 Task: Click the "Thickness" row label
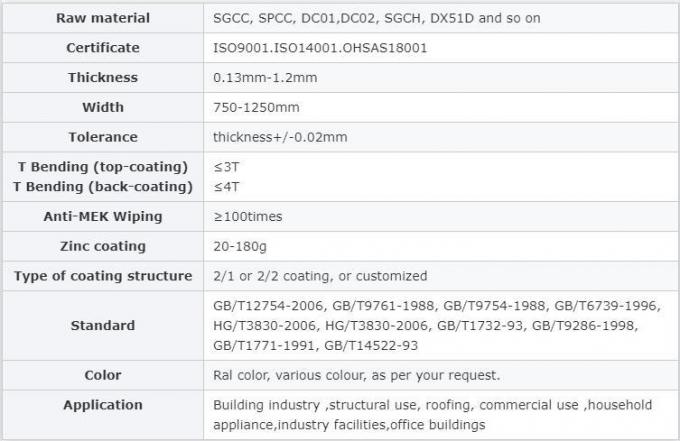(103, 77)
